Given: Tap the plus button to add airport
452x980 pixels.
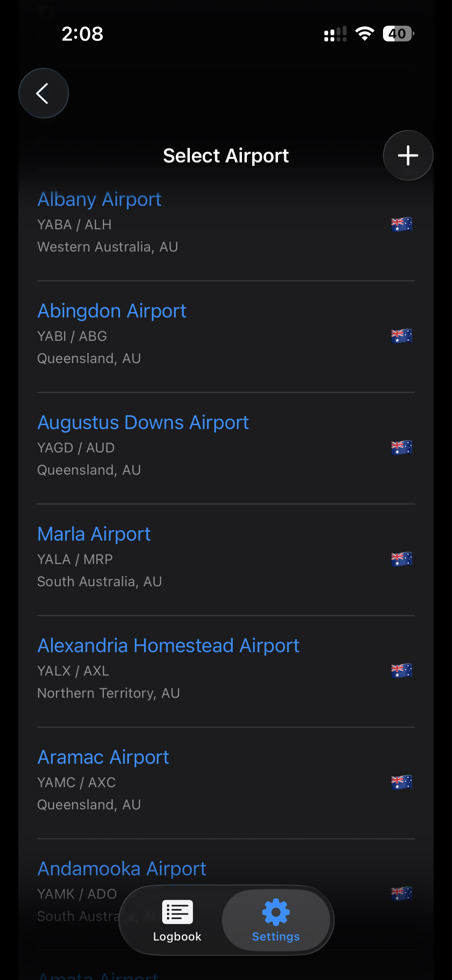Looking at the screenshot, I should pyautogui.click(x=408, y=155).
